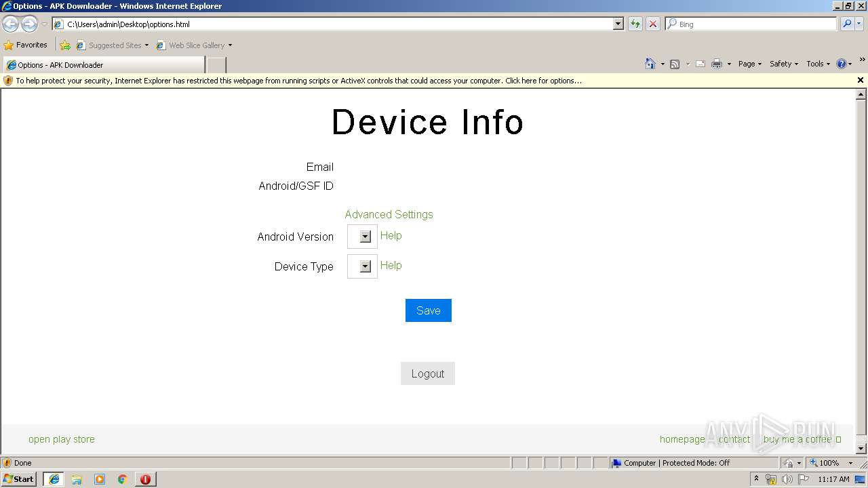This screenshot has width=868, height=488.
Task: Click the info bar security message text
Action: [x=299, y=81]
